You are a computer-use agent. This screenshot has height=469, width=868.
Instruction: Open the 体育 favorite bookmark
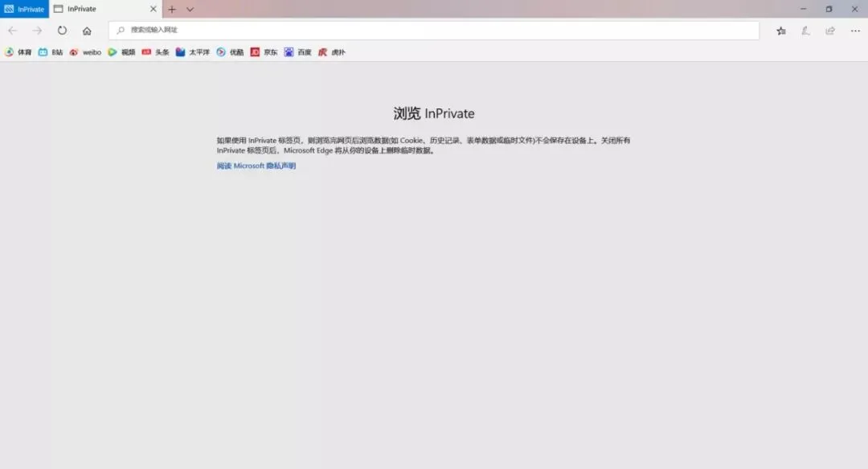18,51
